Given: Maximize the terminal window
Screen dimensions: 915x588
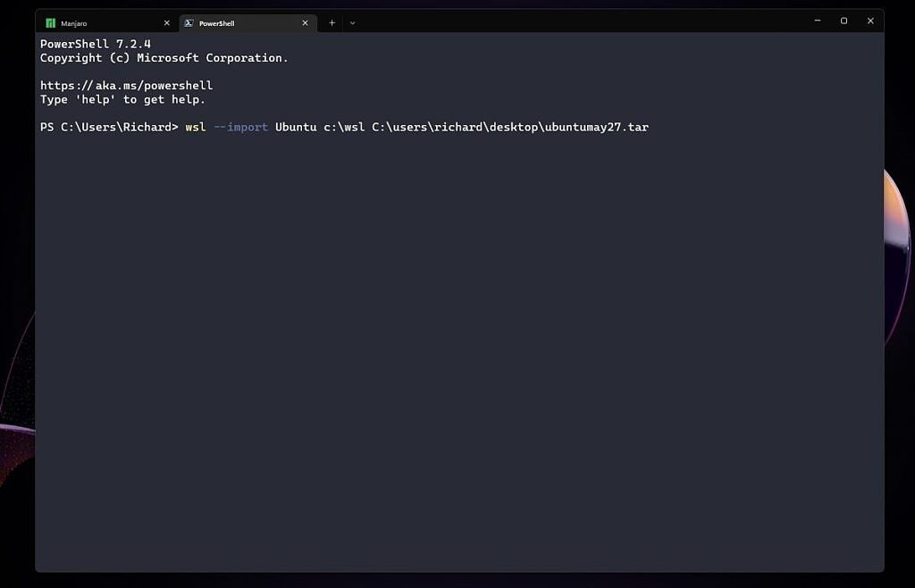Looking at the screenshot, I should [x=844, y=21].
